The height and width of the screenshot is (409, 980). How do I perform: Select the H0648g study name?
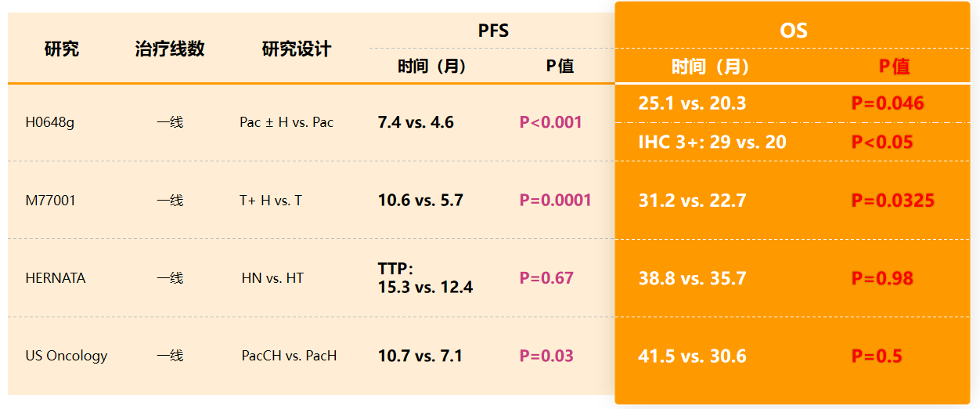[x=50, y=122]
